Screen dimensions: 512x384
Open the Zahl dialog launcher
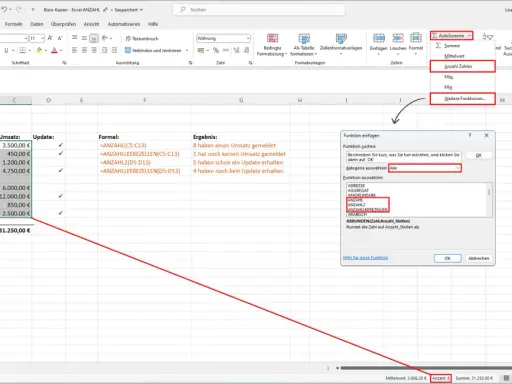[x=250, y=63]
